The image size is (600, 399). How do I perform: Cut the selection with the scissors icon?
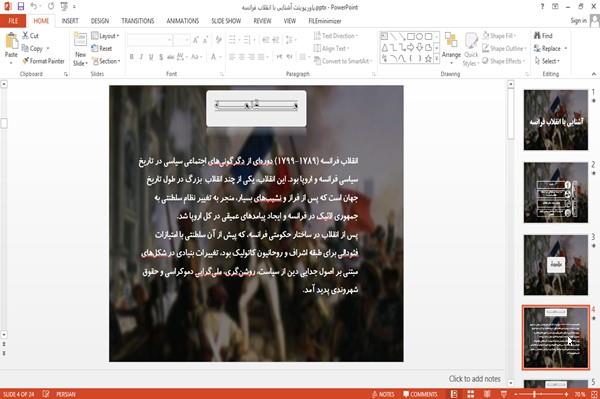pos(26,36)
